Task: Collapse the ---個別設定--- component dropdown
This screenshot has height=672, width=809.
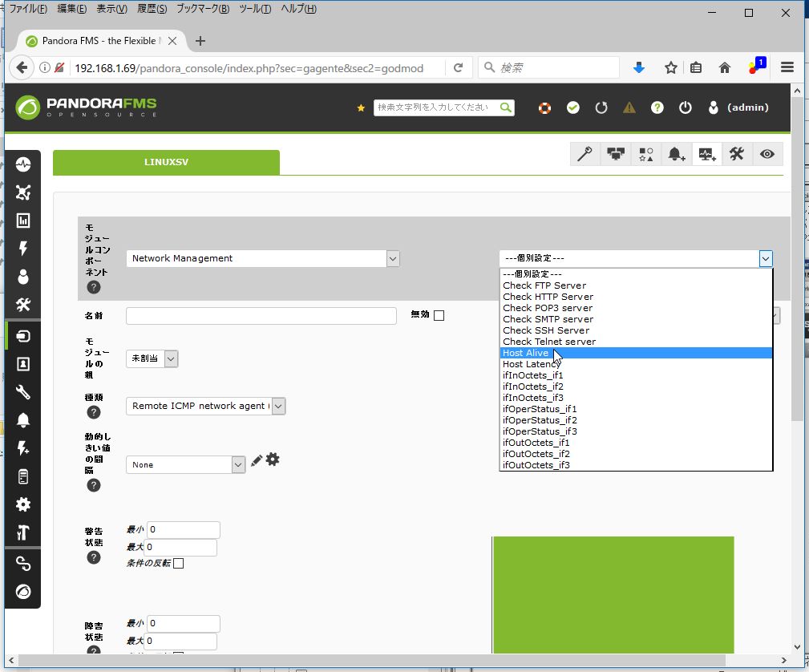Action: pyautogui.click(x=636, y=258)
